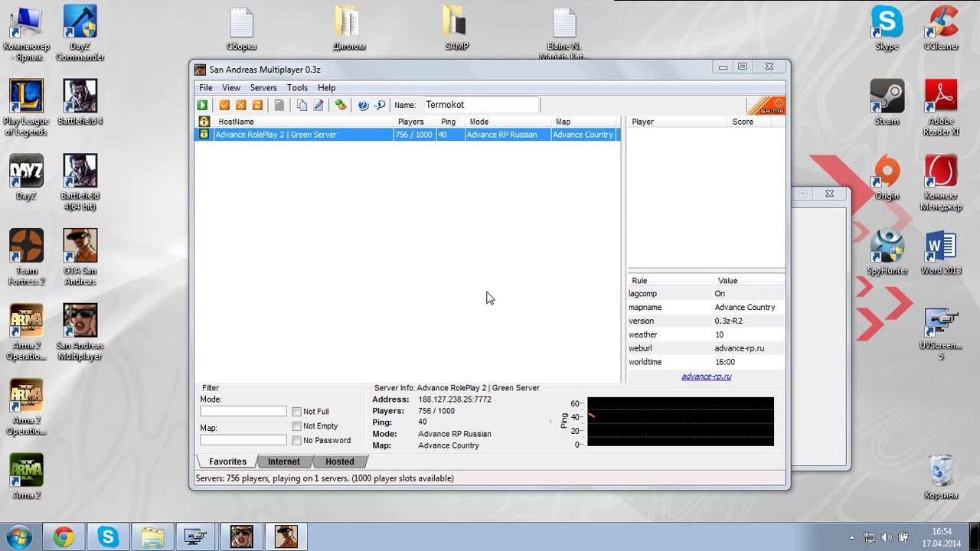Screen dimensions: 980x551
Task: Switch to the Internet tab
Action: 283,461
